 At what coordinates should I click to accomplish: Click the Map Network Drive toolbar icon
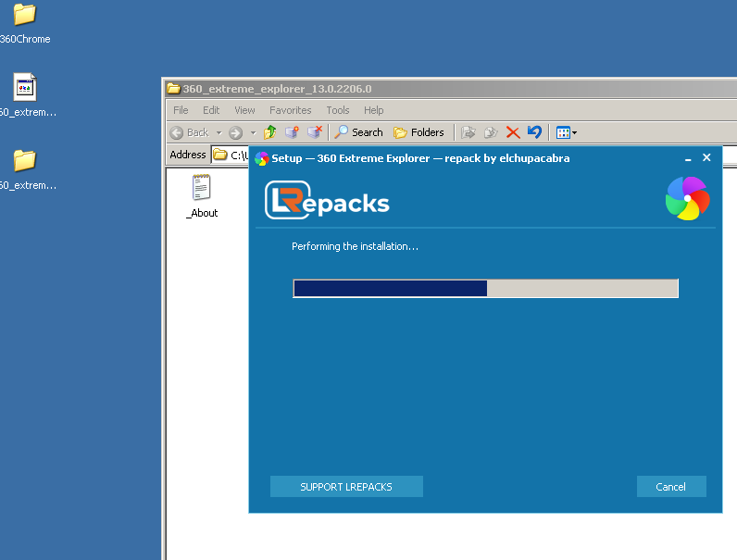pos(292,132)
